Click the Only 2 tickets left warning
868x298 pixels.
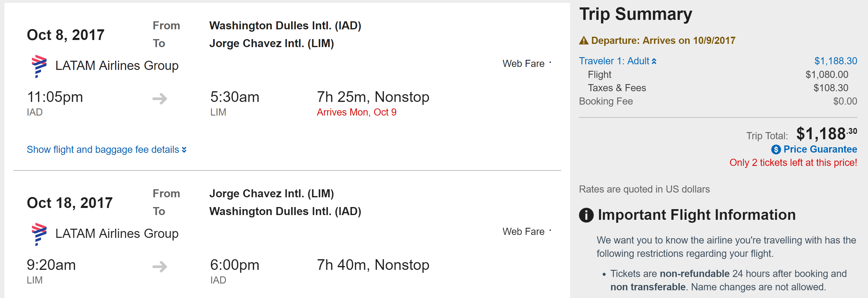[x=793, y=163]
